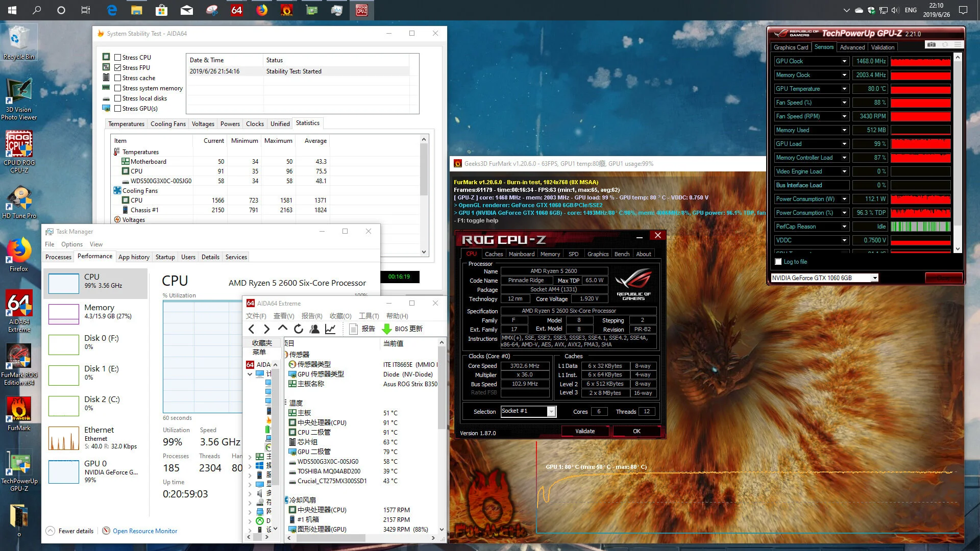The image size is (980, 551).
Task: Open the Graphics Card tab in GPU-Z
Action: point(791,47)
